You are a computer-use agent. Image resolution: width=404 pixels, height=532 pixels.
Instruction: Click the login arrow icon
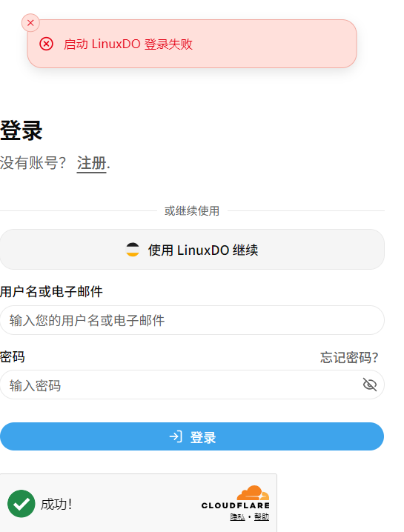[x=176, y=436]
